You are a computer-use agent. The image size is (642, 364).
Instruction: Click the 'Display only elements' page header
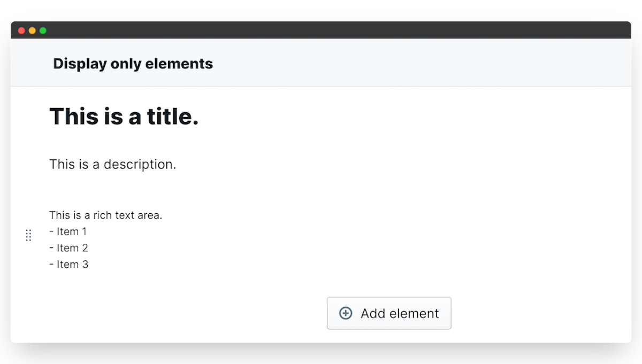pos(133,64)
